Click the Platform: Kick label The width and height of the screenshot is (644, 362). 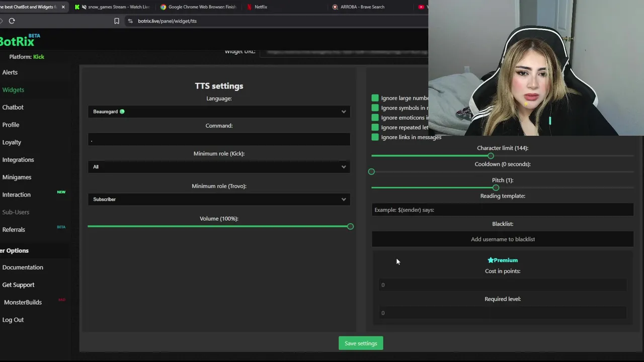click(27, 57)
